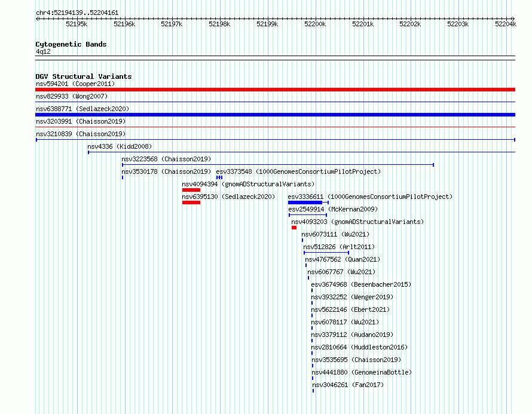This screenshot has width=532, height=414.
Task: Select the 4q12 band label
Action: tap(43, 51)
